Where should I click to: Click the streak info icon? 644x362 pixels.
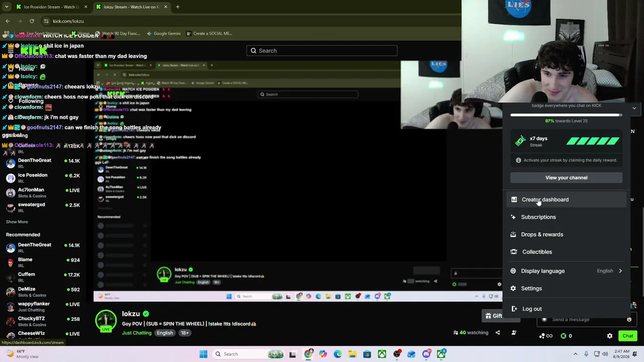click(518, 160)
